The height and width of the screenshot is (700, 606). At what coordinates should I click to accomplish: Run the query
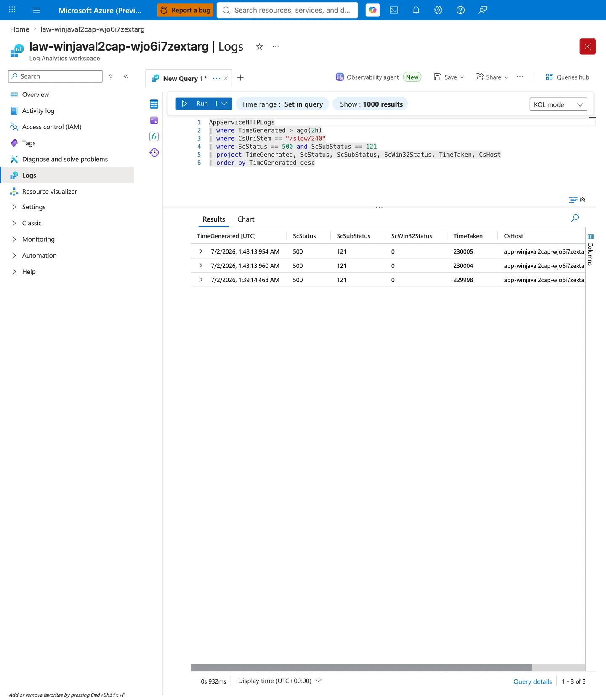pos(196,104)
